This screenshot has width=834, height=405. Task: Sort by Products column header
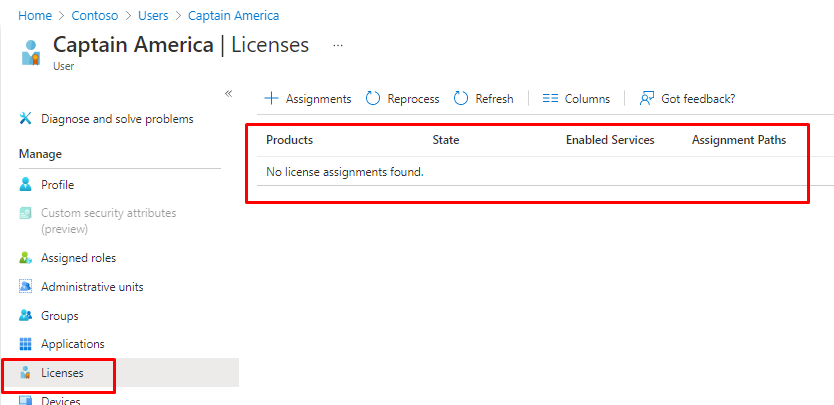(x=289, y=140)
